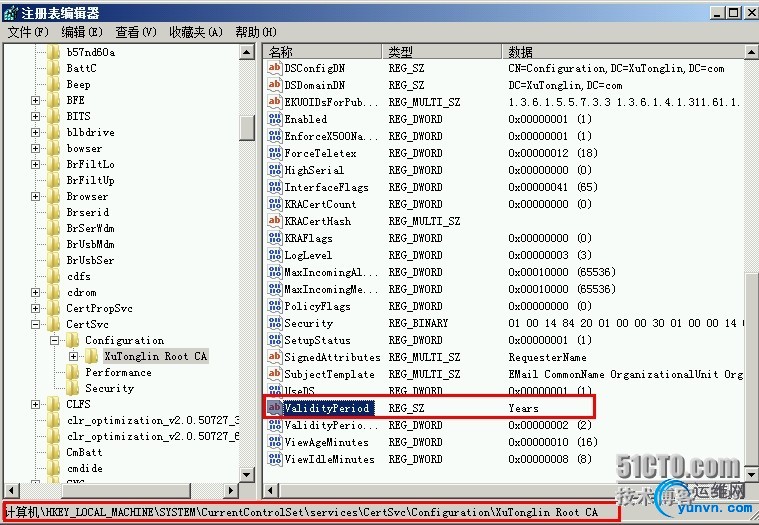Click the SubjectTemplate value icon

pos(274,374)
